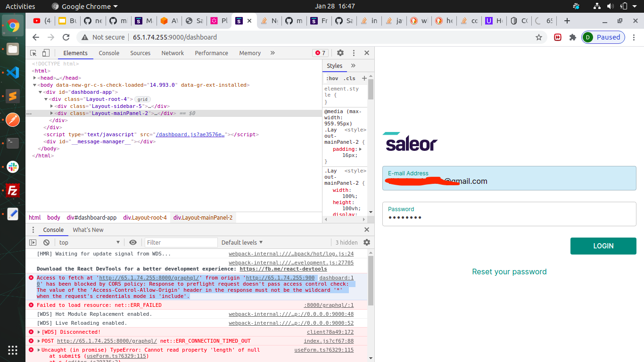Toggle the .cls element classes panel
The width and height of the screenshot is (644, 362).
(349, 78)
